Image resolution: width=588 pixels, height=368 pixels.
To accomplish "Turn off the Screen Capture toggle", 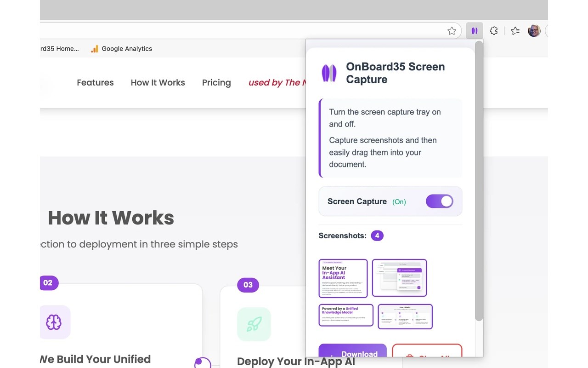I will 440,201.
